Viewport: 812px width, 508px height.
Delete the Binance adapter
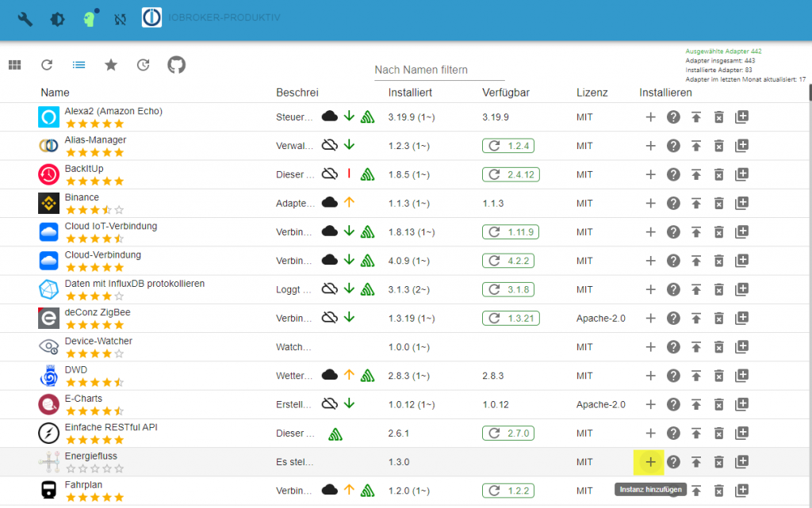click(719, 203)
